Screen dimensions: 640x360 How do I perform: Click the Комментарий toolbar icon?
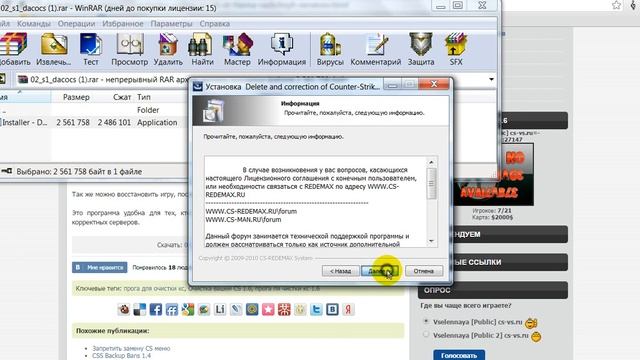[376, 50]
